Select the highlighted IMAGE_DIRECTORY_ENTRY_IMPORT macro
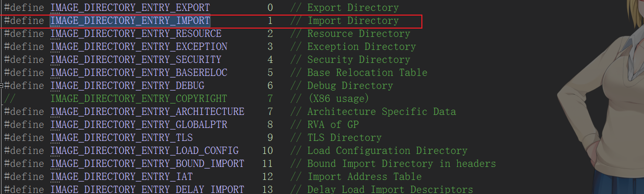The height and width of the screenshot is (194, 644). coord(130,21)
